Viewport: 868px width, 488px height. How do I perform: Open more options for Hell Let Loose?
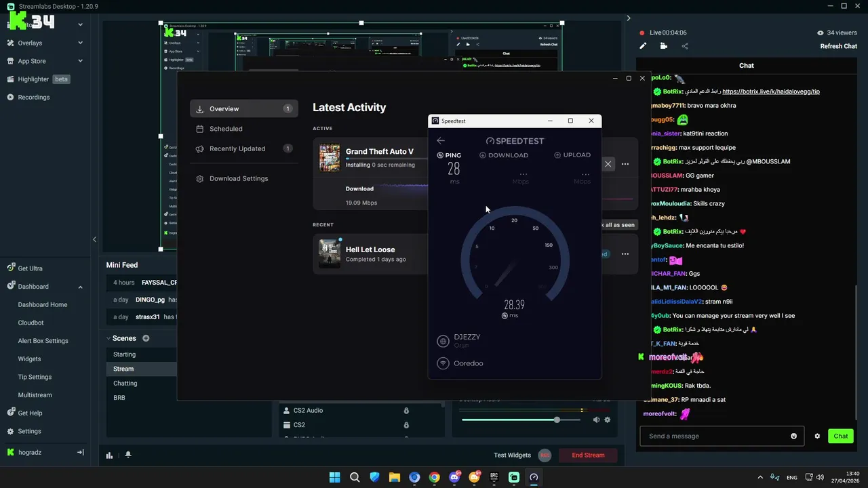tap(625, 254)
